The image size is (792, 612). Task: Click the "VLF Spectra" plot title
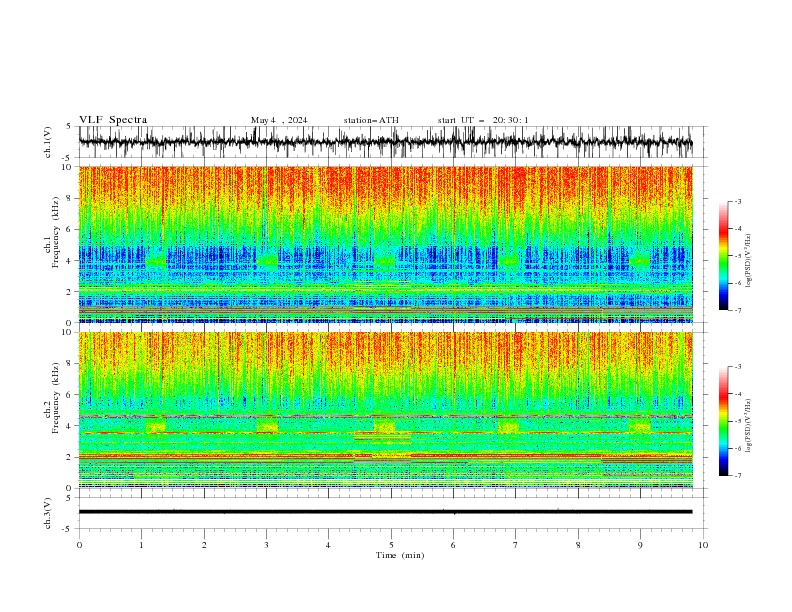[113, 120]
